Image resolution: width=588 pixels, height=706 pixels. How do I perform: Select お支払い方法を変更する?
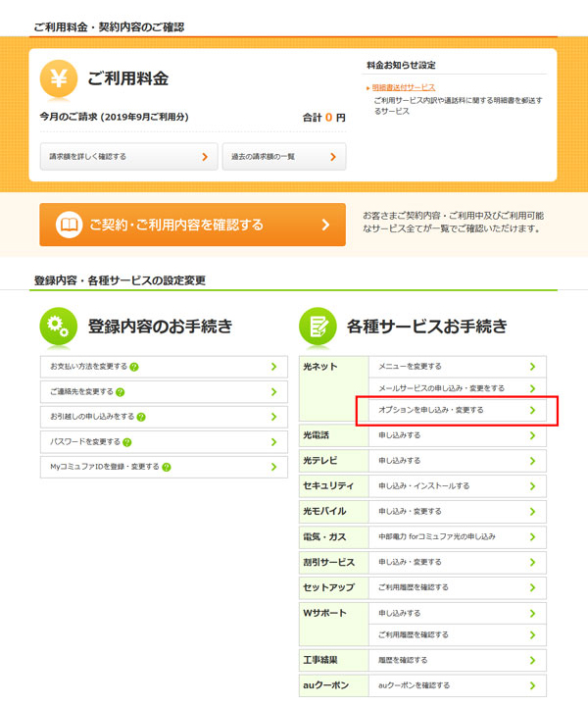pyautogui.click(x=164, y=367)
